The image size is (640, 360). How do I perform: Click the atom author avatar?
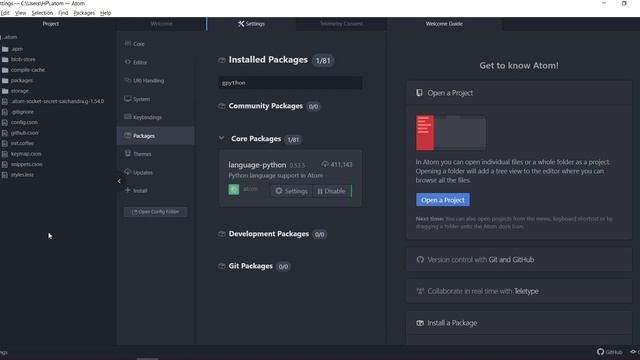pyautogui.click(x=234, y=189)
